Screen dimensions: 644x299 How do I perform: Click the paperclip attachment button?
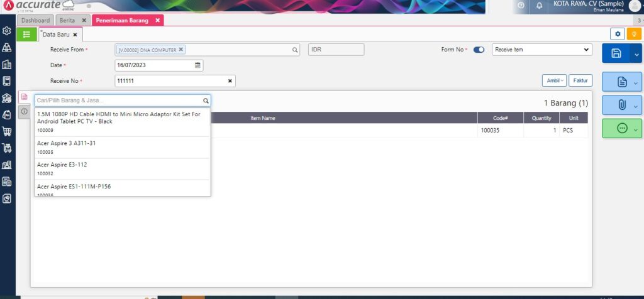tap(622, 106)
